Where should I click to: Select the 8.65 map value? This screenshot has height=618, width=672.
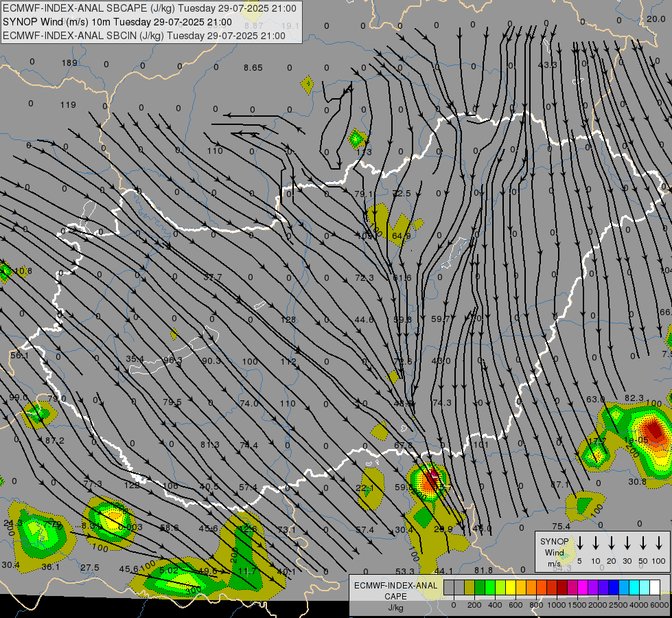tap(253, 68)
